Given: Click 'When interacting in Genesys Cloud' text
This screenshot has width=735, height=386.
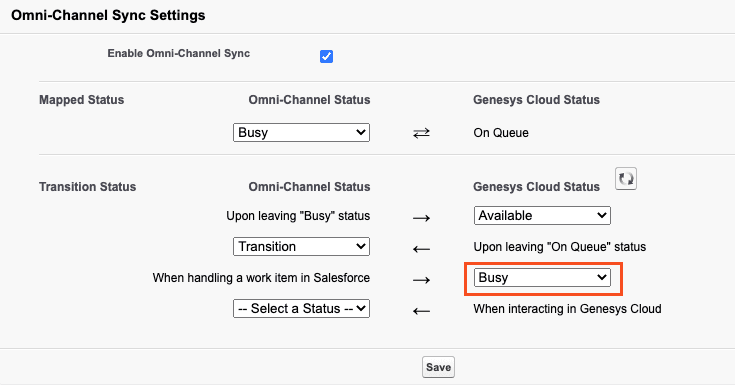Looking at the screenshot, I should [x=567, y=309].
